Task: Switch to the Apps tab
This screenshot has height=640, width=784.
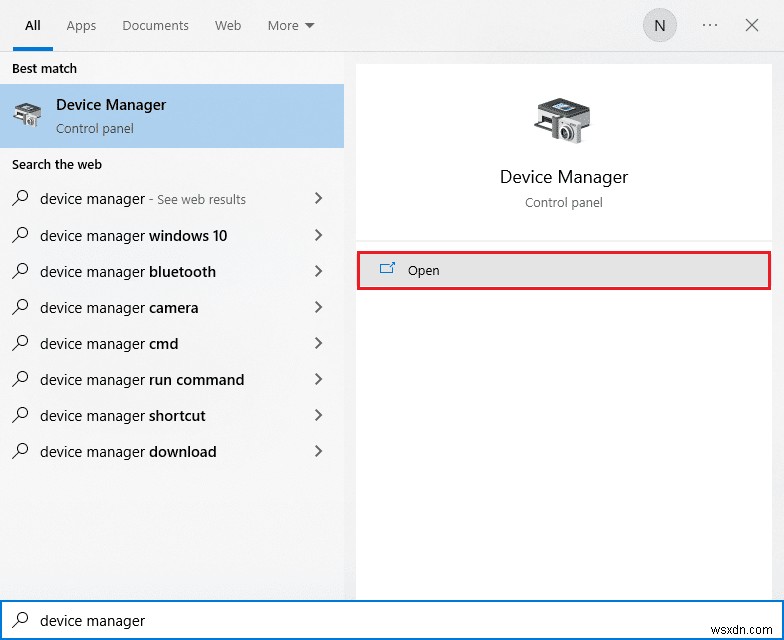Action: coord(81,26)
